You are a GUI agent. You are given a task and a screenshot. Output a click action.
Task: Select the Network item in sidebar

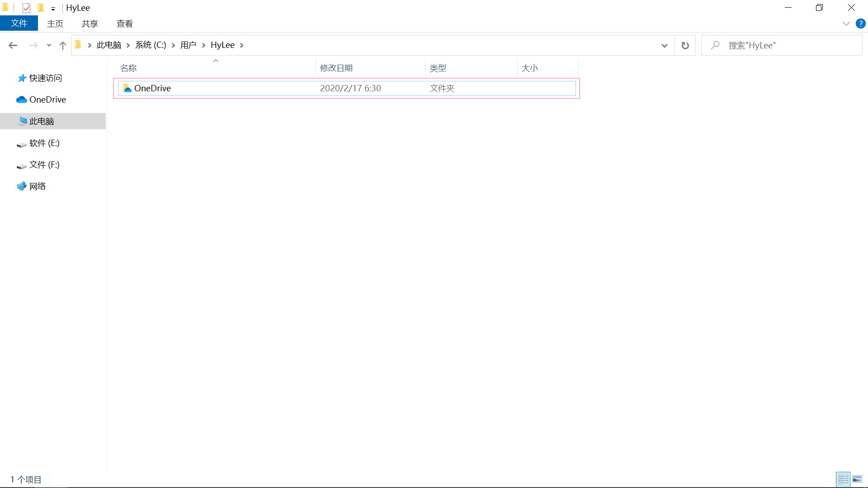38,186
